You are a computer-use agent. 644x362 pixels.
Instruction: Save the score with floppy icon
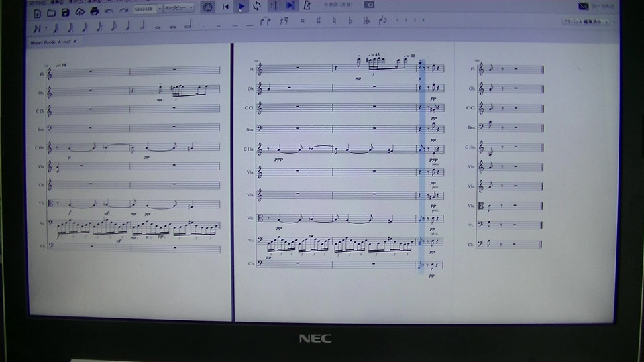65,13
